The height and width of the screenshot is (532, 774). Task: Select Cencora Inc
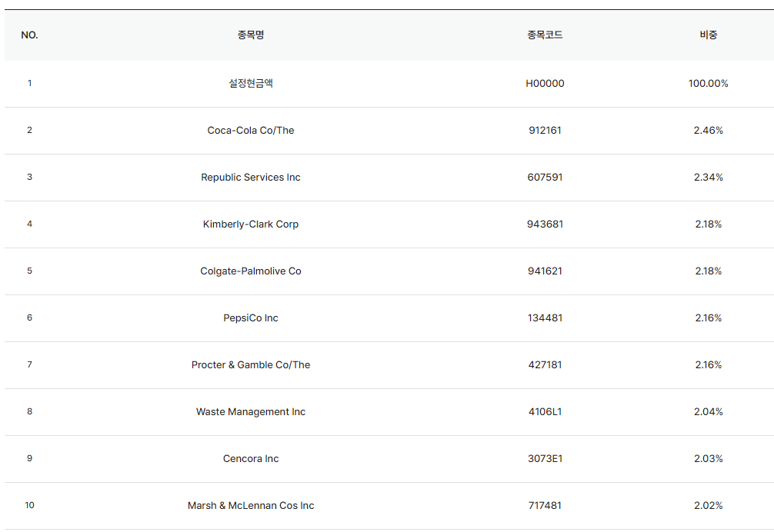click(x=251, y=458)
